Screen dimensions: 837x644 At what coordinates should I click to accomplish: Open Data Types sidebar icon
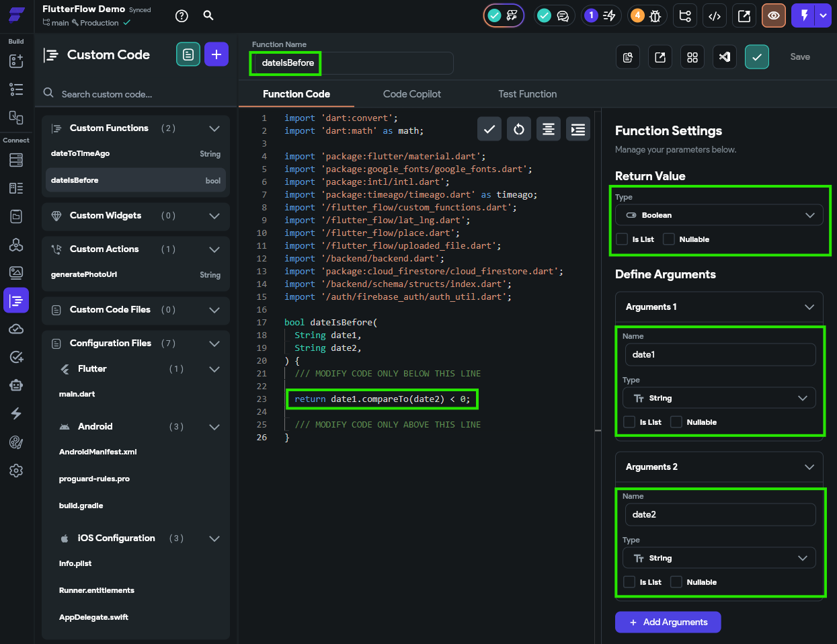coord(16,188)
